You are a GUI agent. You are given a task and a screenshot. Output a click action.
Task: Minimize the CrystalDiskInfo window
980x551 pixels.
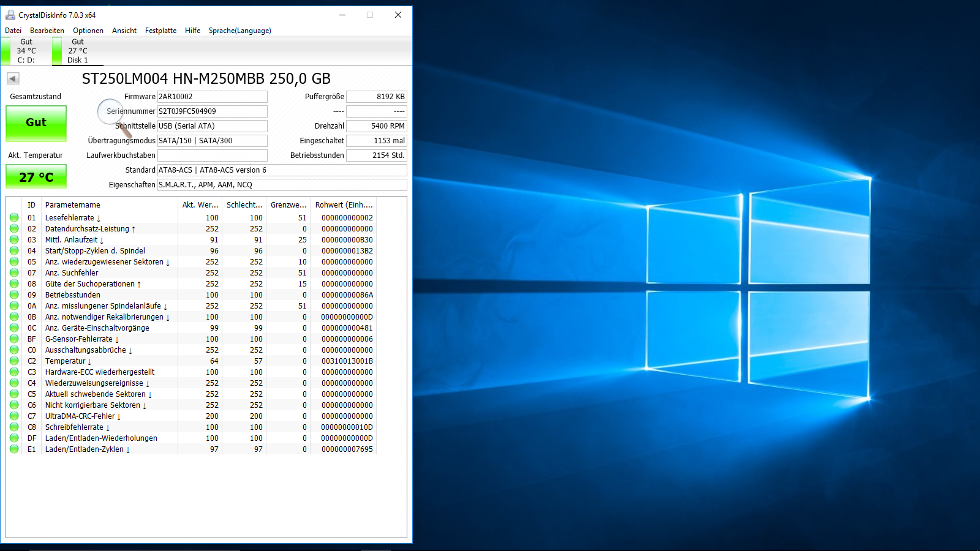[342, 15]
